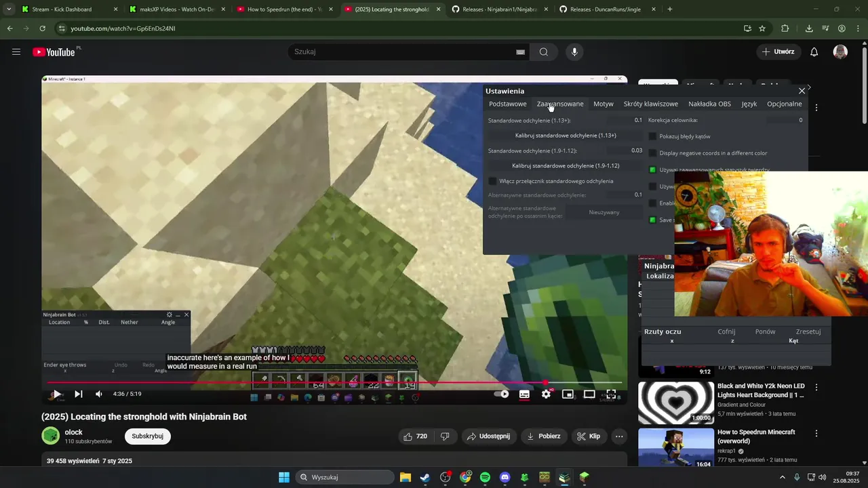The height and width of the screenshot is (488, 868).
Task: Open YouTube hamburger guide menu
Action: [16, 52]
